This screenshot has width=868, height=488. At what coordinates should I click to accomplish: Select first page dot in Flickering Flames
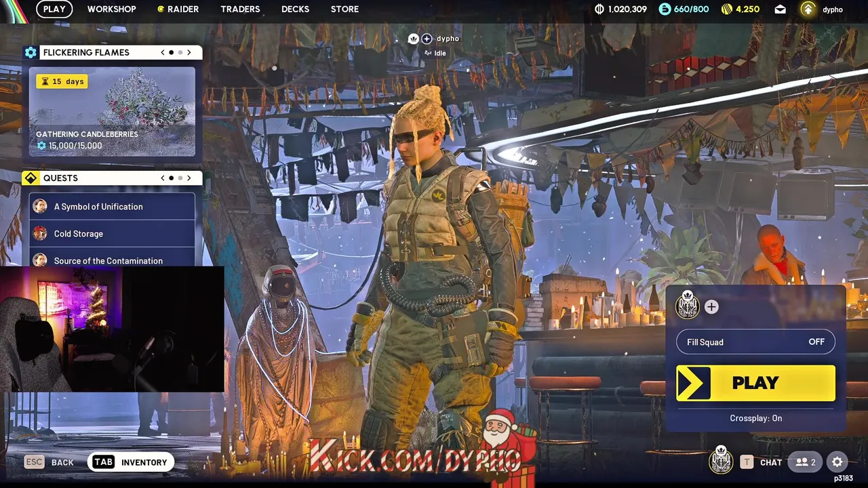pyautogui.click(x=171, y=52)
